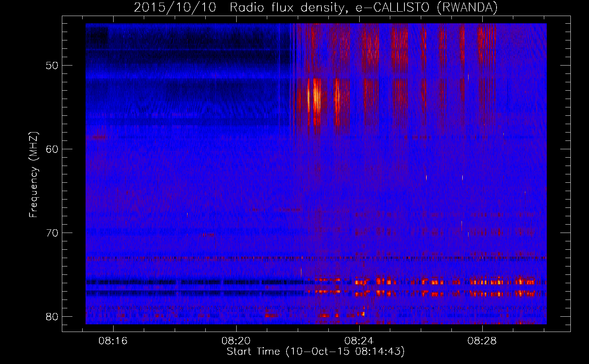Screen dimensions: 589x364
Task: Click the 08:24 time tick label
Action: coord(359,341)
